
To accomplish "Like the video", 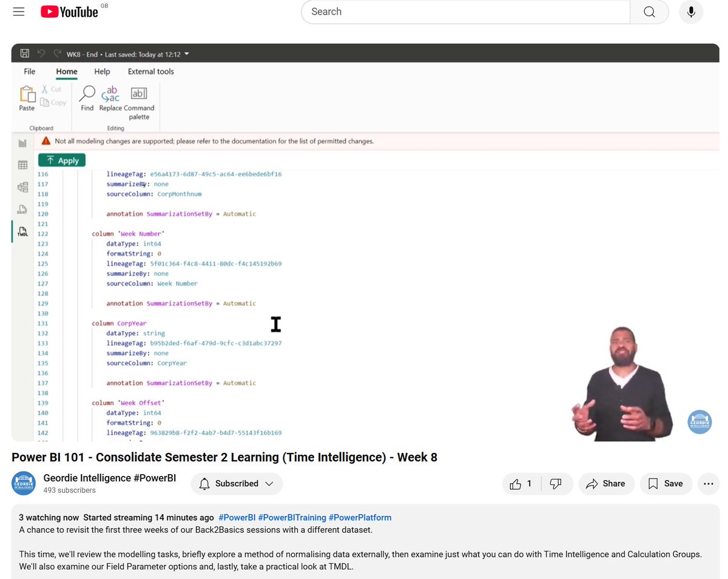I will 516,483.
